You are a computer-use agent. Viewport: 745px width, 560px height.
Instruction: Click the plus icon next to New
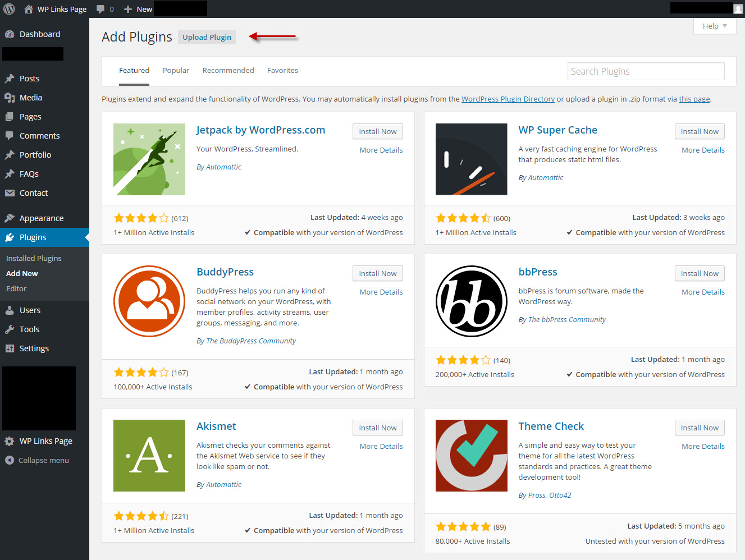[x=128, y=9]
